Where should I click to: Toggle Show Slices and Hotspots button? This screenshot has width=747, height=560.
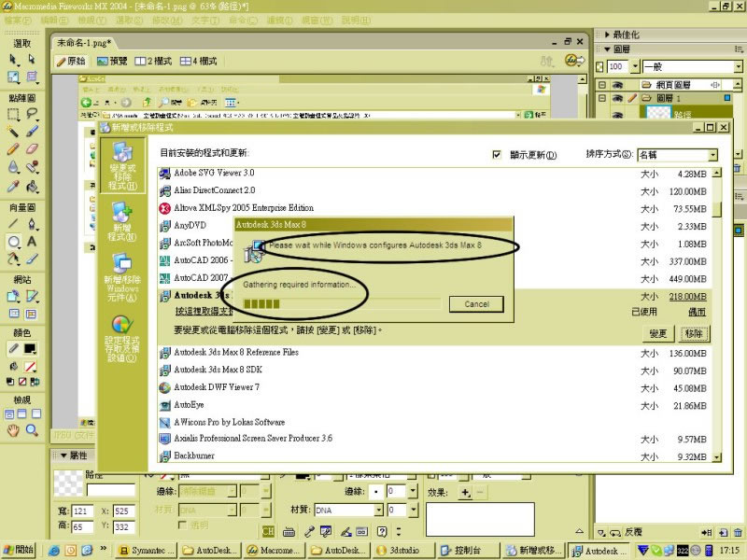tap(32, 314)
